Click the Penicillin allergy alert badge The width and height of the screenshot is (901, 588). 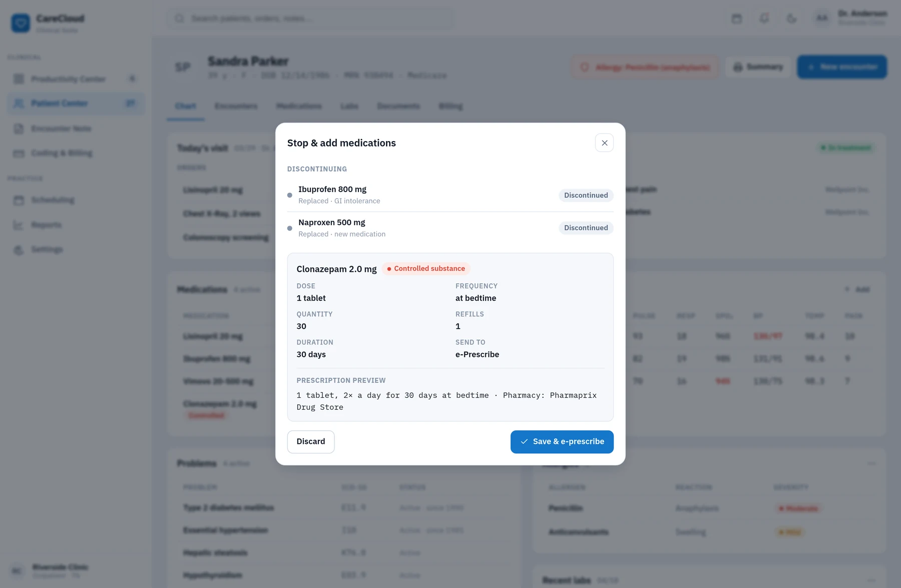click(x=645, y=67)
